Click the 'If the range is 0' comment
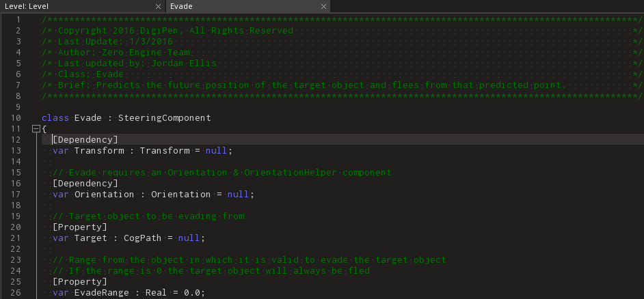This screenshot has height=299, width=644. [x=211, y=271]
